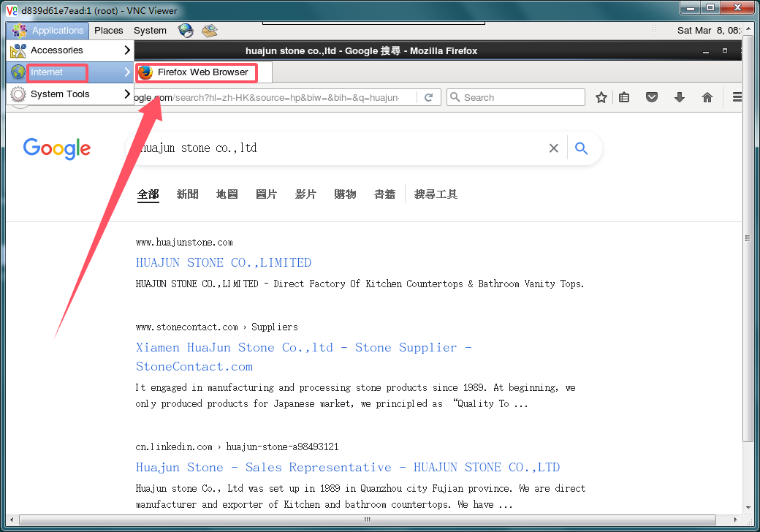Expand the Internet submenu

click(70, 72)
